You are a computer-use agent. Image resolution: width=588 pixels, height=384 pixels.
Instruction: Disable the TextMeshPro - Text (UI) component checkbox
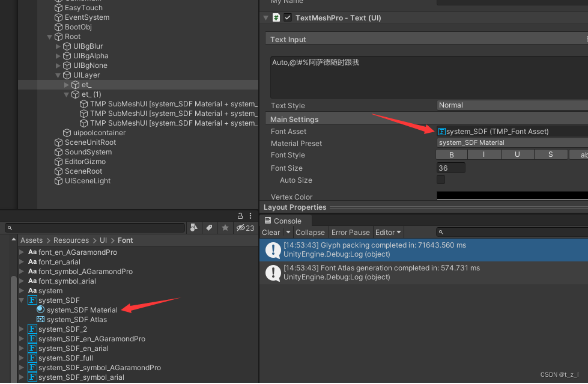point(288,17)
